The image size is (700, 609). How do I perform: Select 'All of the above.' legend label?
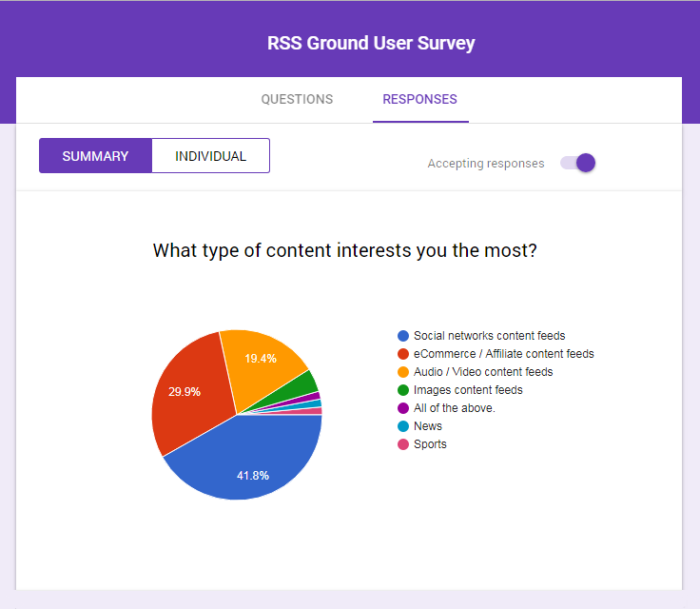[455, 408]
